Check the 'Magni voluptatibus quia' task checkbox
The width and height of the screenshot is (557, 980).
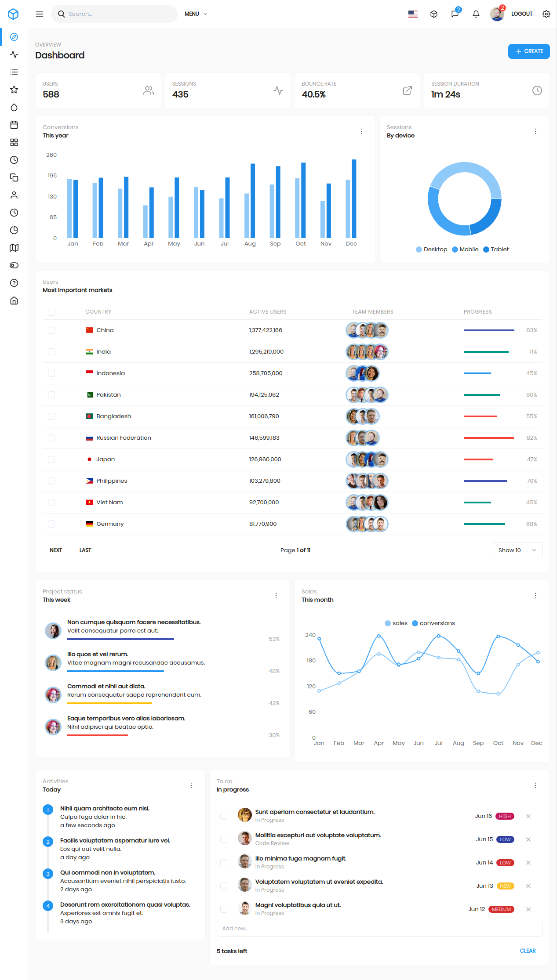click(x=224, y=909)
